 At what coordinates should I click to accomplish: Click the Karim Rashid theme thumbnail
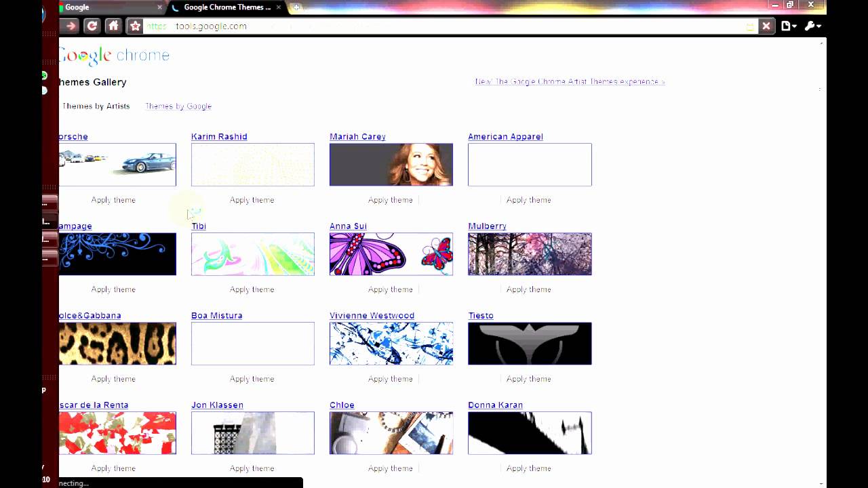pos(253,165)
